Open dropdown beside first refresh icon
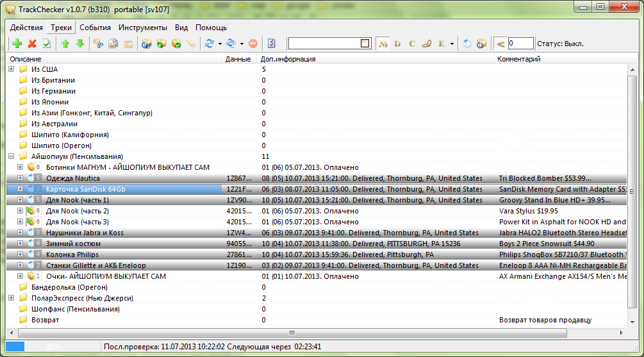The height and width of the screenshot is (357, 644). 220,44
